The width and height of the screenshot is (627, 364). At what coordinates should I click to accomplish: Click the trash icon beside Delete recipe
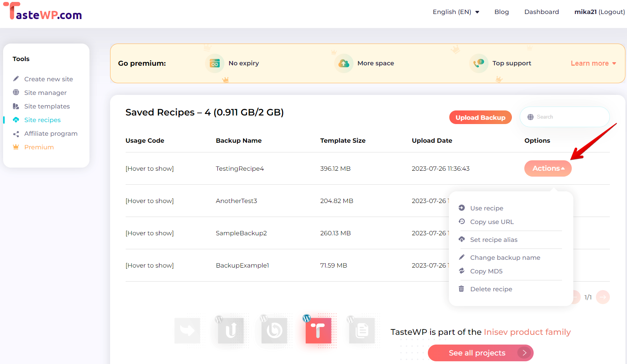461,289
